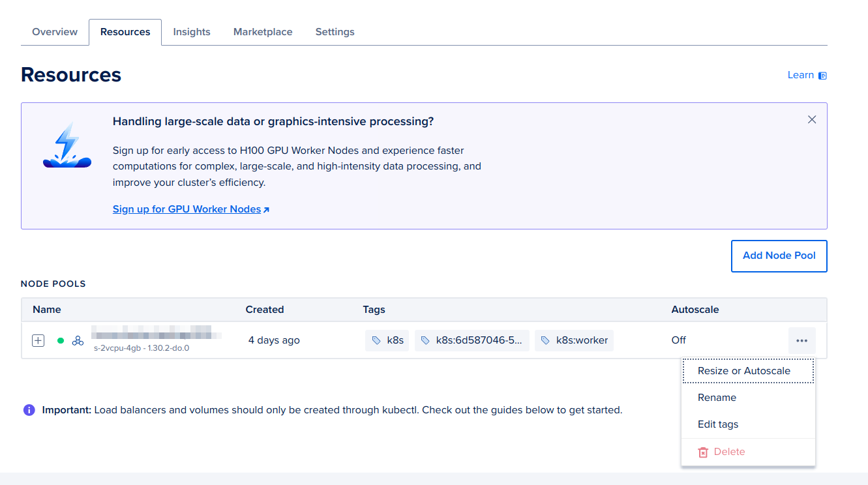Viewport: 868px width, 485px height.
Task: Click the k8s:6d587046-5... tag
Action: (471, 340)
